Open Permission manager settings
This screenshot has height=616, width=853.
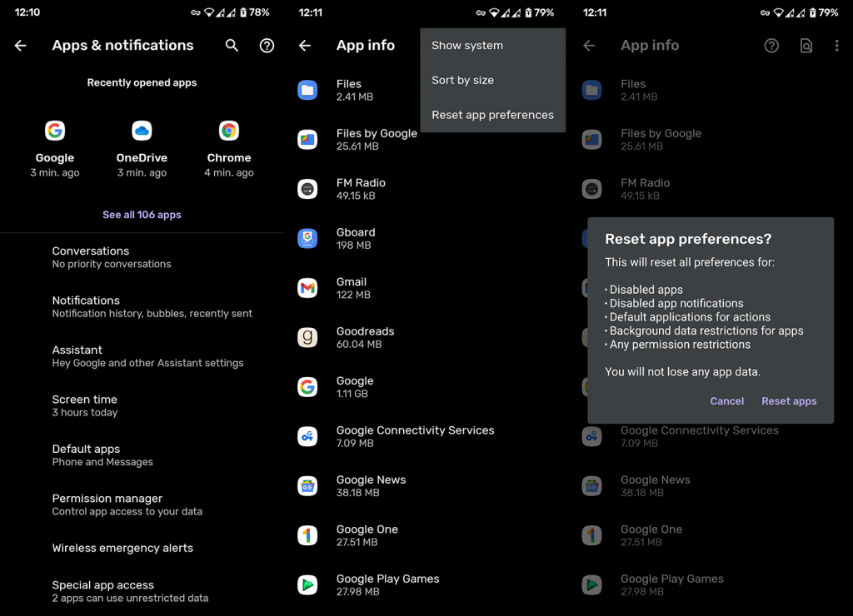pos(107,504)
